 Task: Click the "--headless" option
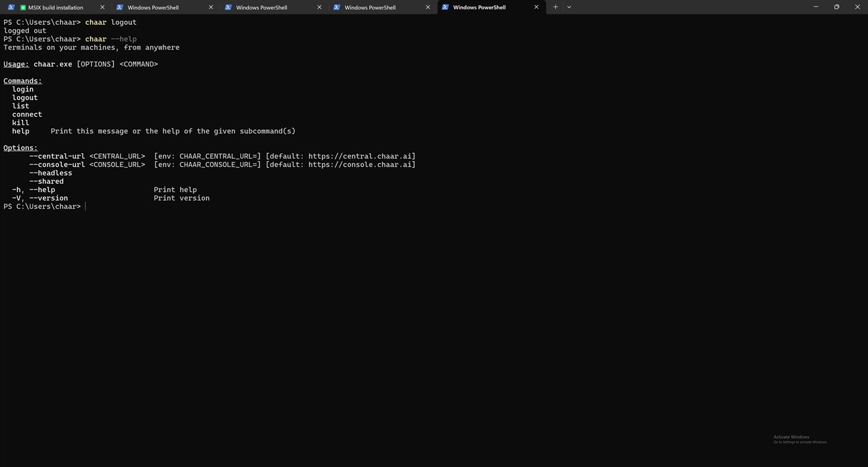[50, 173]
